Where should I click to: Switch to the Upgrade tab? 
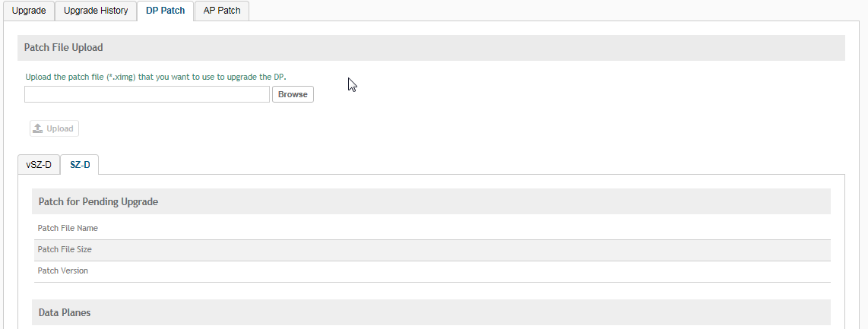(x=29, y=11)
